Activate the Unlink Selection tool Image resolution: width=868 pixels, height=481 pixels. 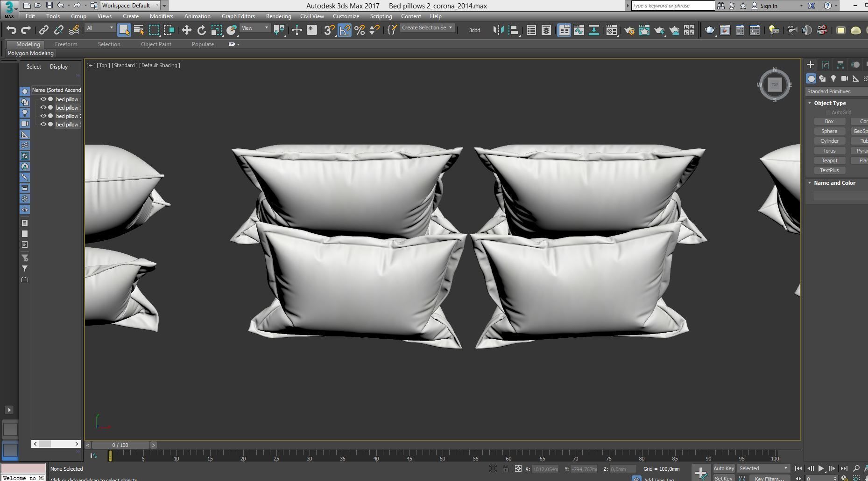58,30
